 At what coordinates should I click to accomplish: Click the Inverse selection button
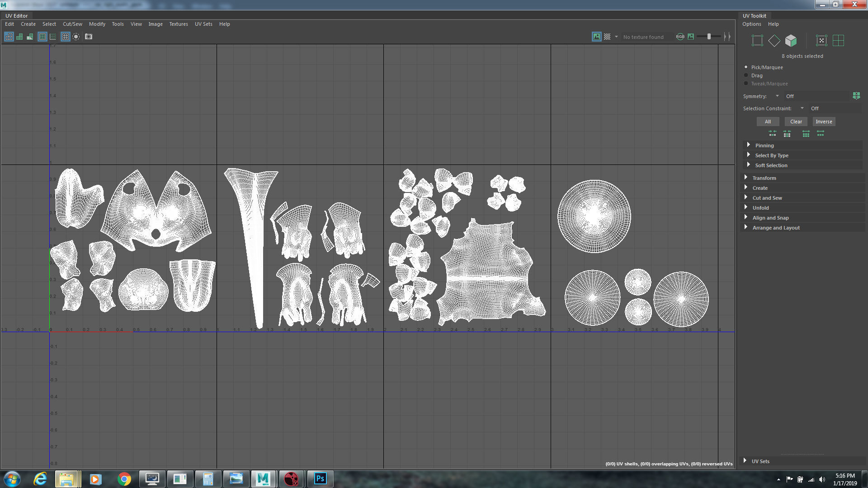[x=824, y=122]
